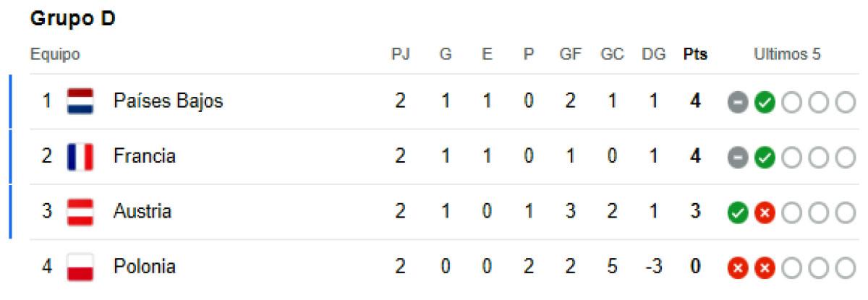The image size is (868, 300).
Task: Click the Polonia flag icon
Action: pos(80,267)
